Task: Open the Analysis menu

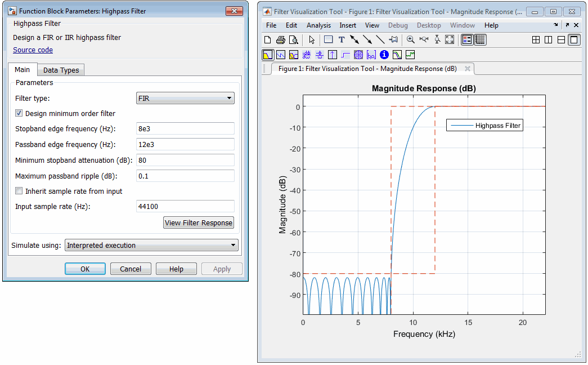Action: pos(318,25)
